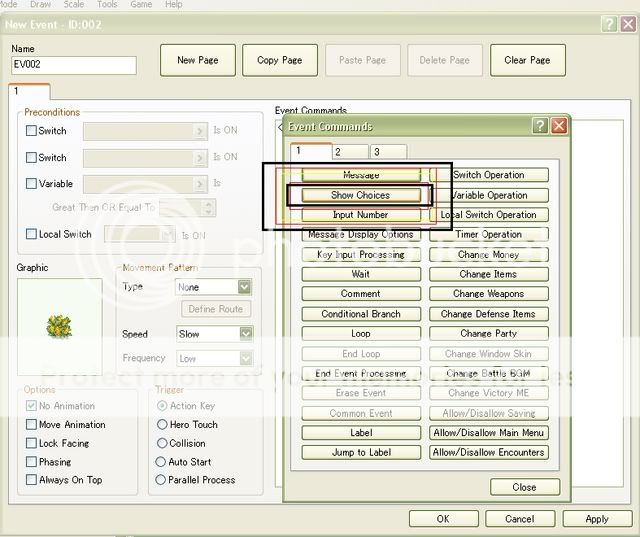The image size is (640, 537).
Task: Click the Show Choices command button
Action: click(361, 195)
